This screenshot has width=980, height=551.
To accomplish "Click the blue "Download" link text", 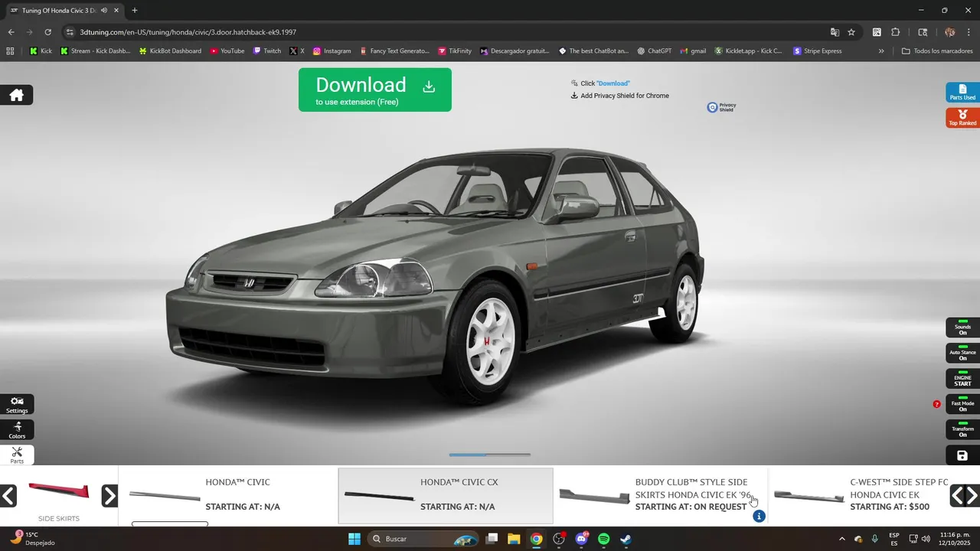I will 613,83.
